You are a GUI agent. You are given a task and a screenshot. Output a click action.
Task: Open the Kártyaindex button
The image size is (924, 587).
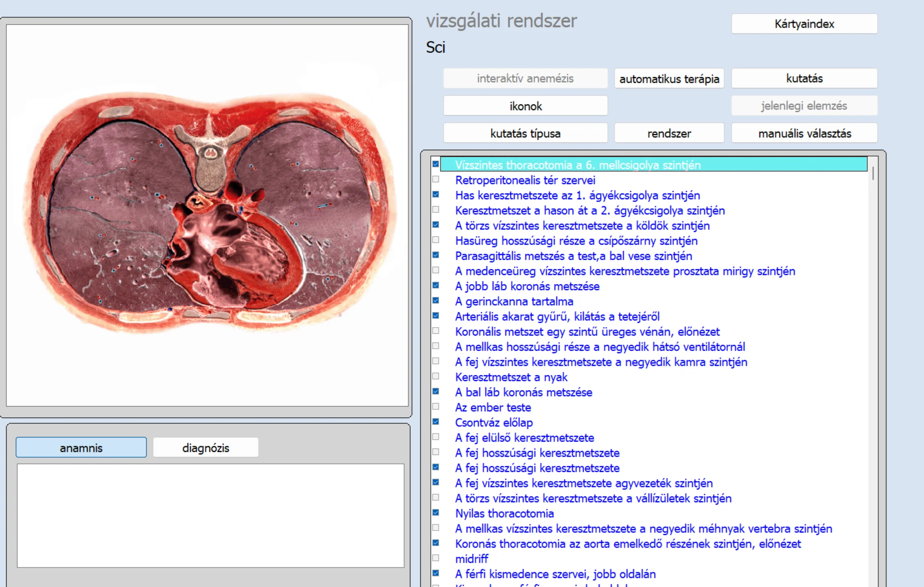pyautogui.click(x=804, y=24)
